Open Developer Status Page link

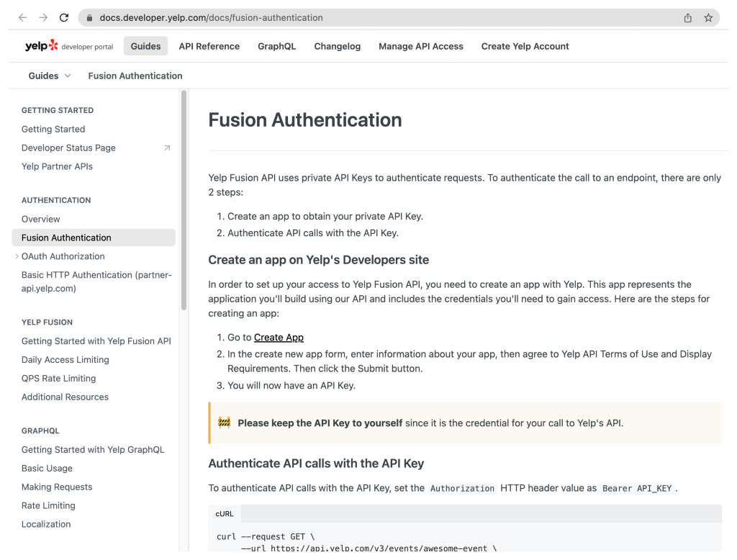click(68, 148)
